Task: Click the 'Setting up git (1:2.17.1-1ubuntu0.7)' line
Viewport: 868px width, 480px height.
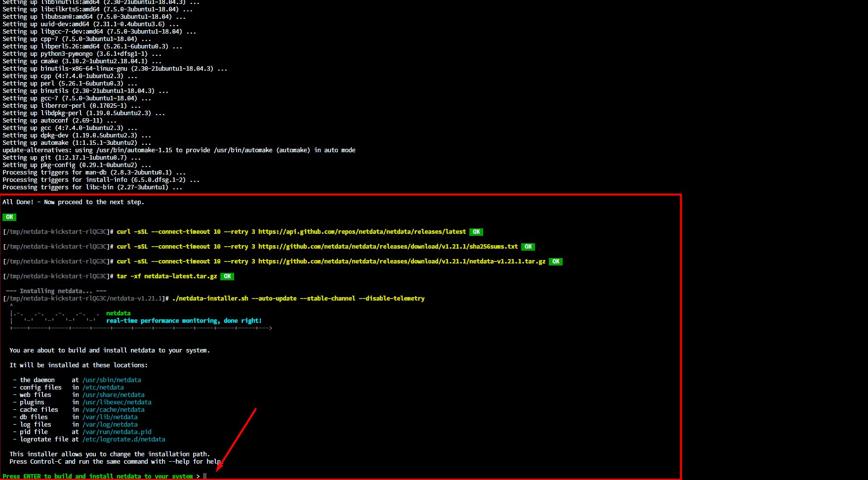Action: [72, 158]
